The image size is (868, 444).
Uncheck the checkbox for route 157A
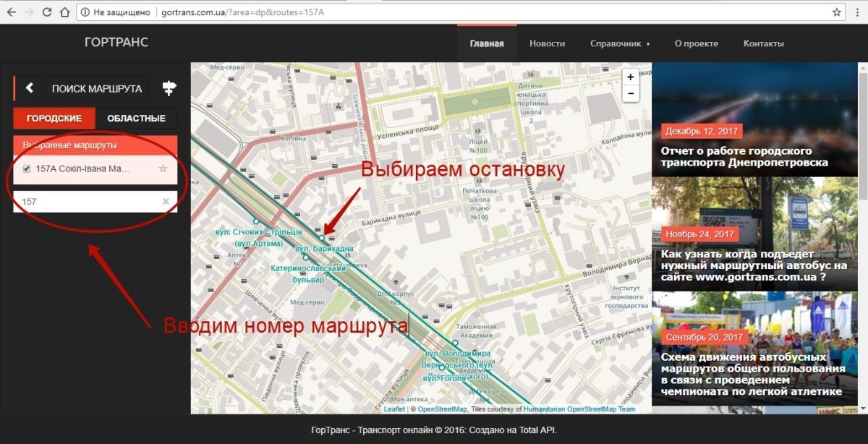click(26, 169)
